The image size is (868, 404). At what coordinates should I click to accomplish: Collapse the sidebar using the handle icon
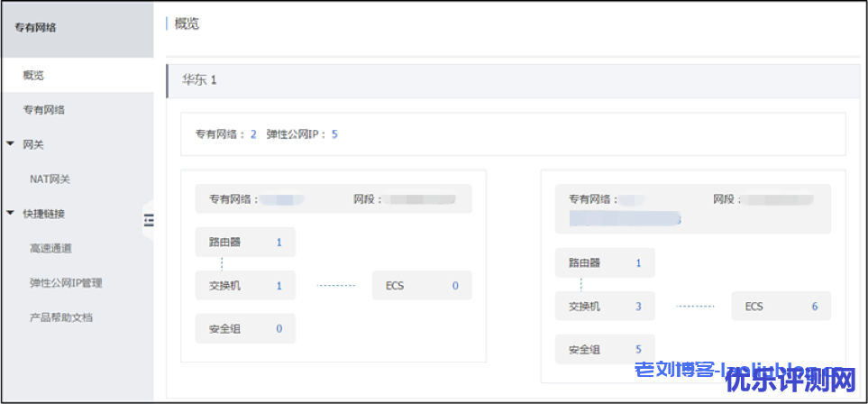point(149,219)
